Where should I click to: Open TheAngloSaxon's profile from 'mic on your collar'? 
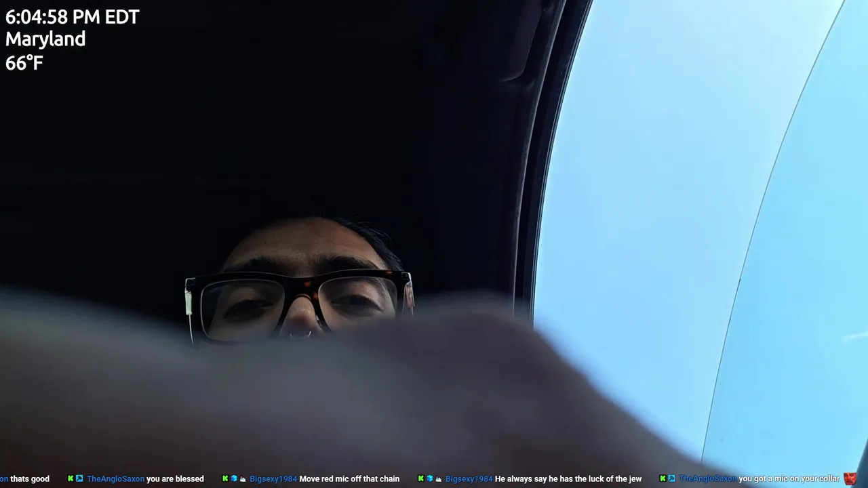pos(707,479)
